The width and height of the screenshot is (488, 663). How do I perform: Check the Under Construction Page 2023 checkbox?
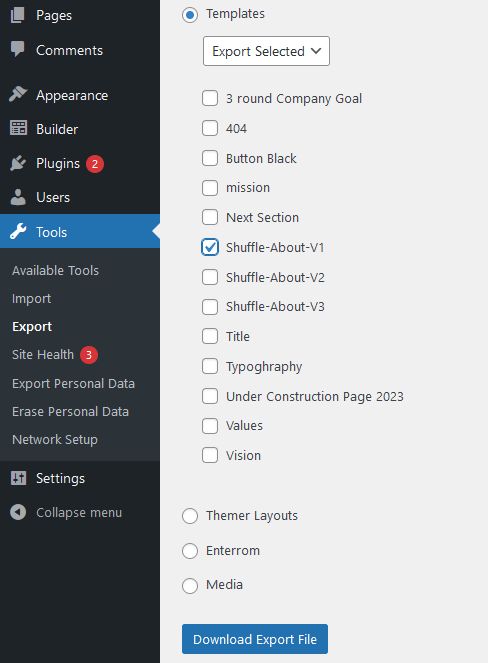[210, 396]
